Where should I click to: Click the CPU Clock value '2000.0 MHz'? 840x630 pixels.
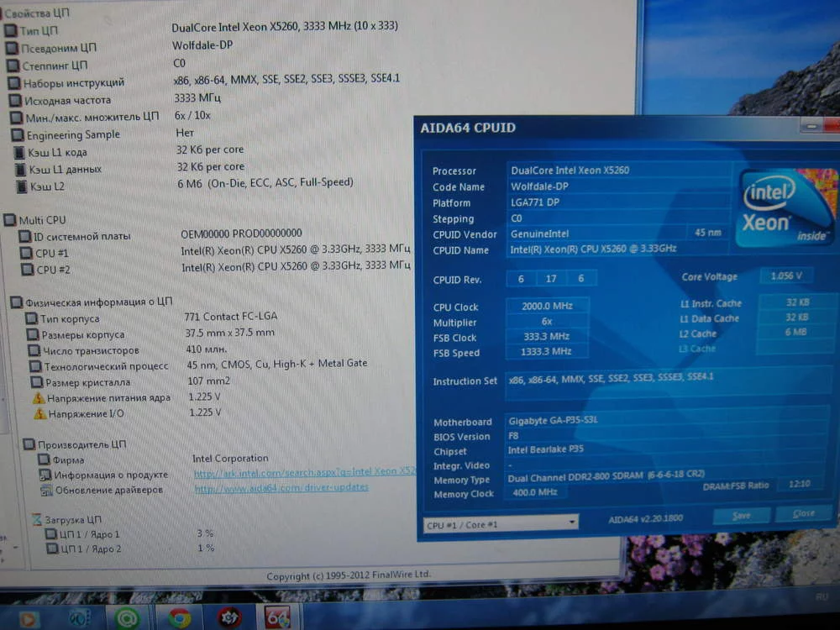coord(547,306)
